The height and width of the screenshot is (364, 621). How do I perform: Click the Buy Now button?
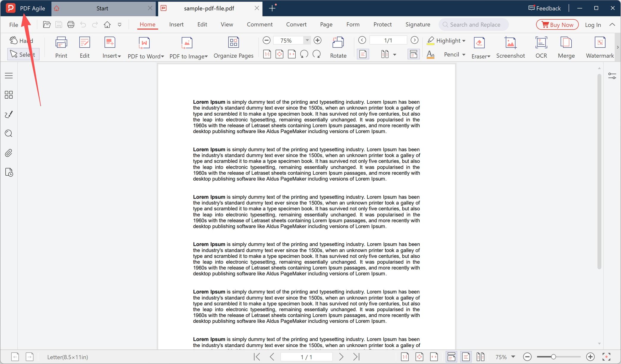[x=557, y=25]
